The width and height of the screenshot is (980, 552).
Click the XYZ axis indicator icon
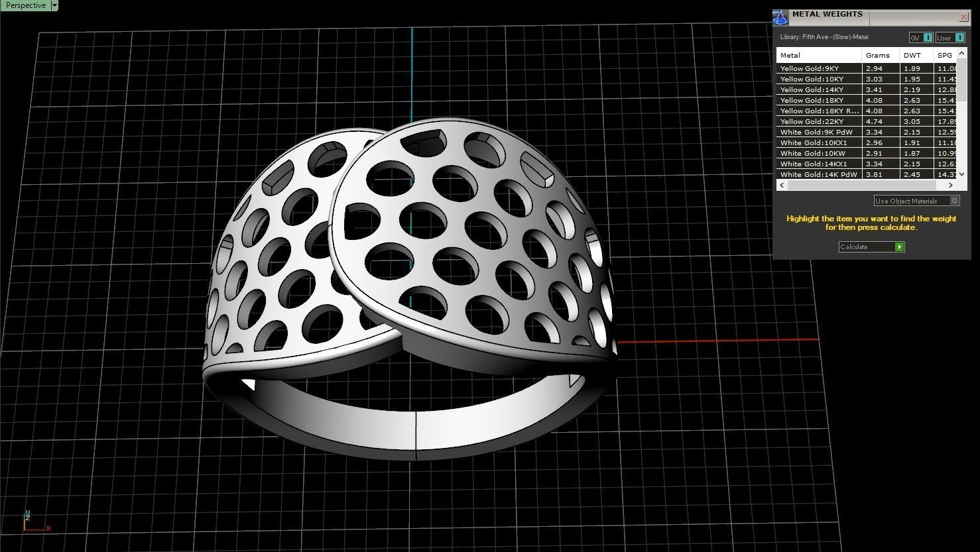pos(36,522)
